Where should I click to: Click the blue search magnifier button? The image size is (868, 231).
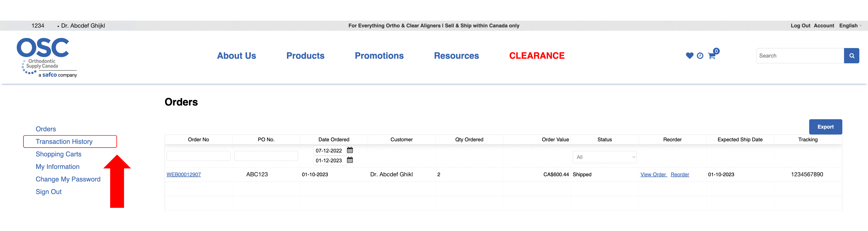point(852,56)
